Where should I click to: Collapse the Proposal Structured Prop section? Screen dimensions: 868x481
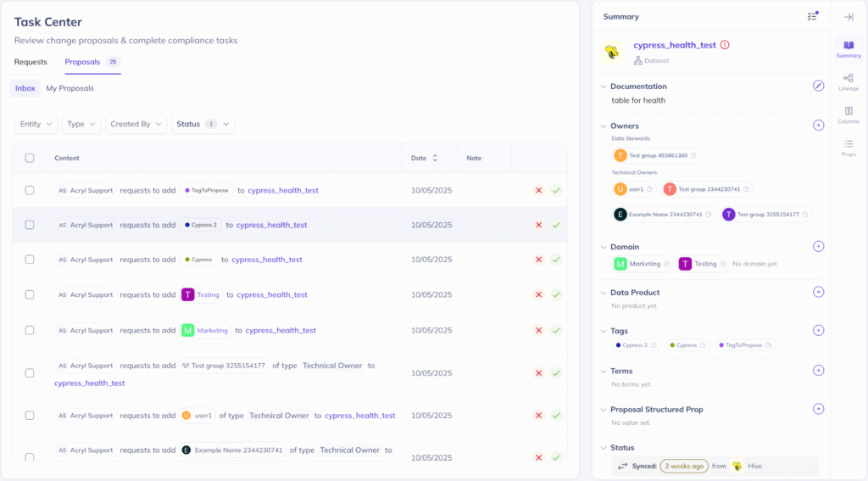(x=604, y=410)
